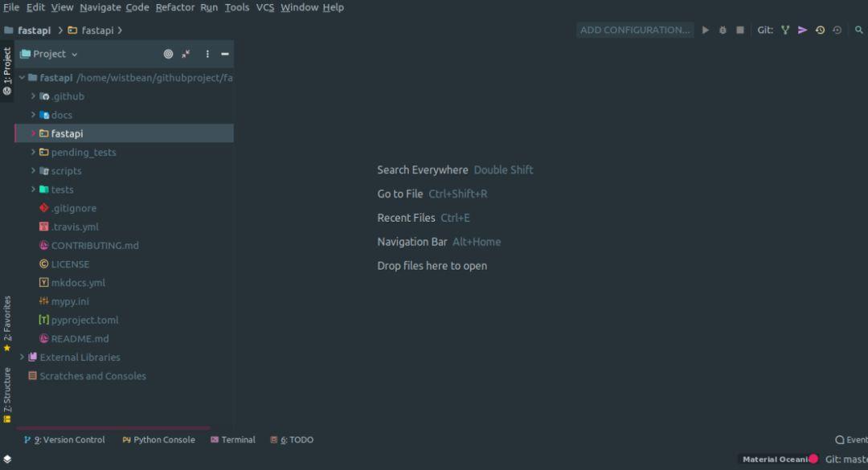This screenshot has height=470, width=868.
Task: Click the Project panel horizontal scrollbar
Action: [x=113, y=428]
